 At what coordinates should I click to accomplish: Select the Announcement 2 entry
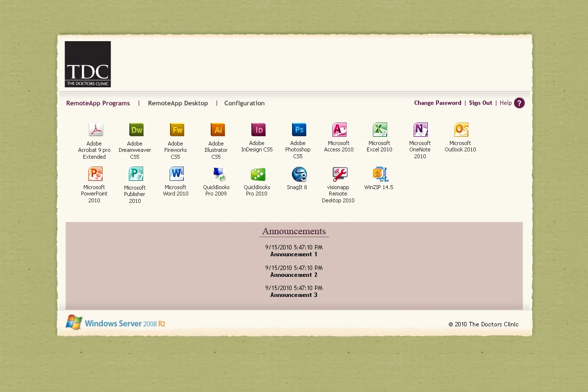pos(294,275)
